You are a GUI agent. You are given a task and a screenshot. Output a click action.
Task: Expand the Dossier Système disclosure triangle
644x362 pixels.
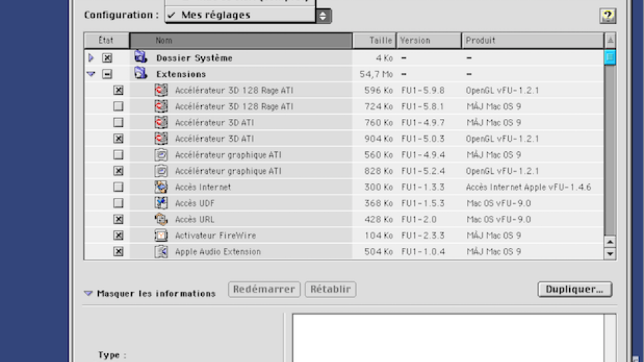(x=91, y=58)
